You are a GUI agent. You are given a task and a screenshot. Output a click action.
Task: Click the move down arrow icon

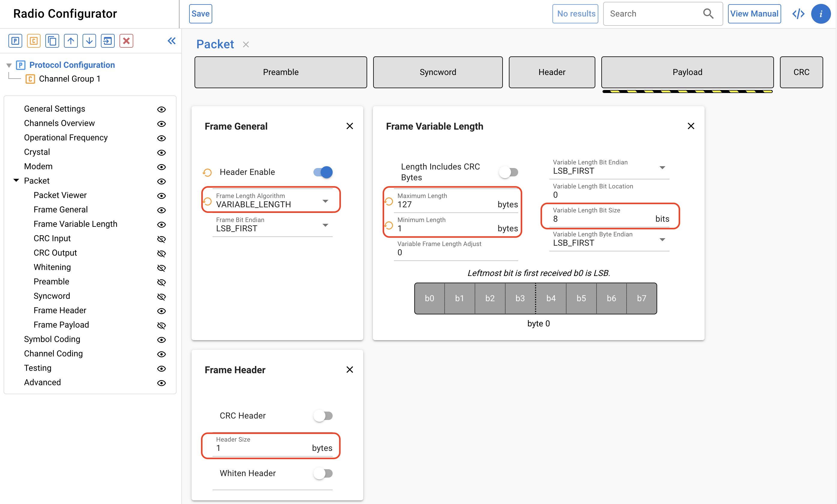(89, 41)
